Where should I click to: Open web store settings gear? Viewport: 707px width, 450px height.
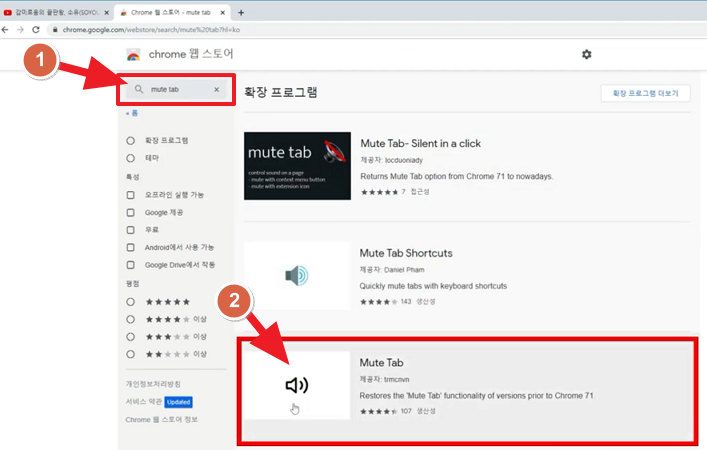pos(586,55)
